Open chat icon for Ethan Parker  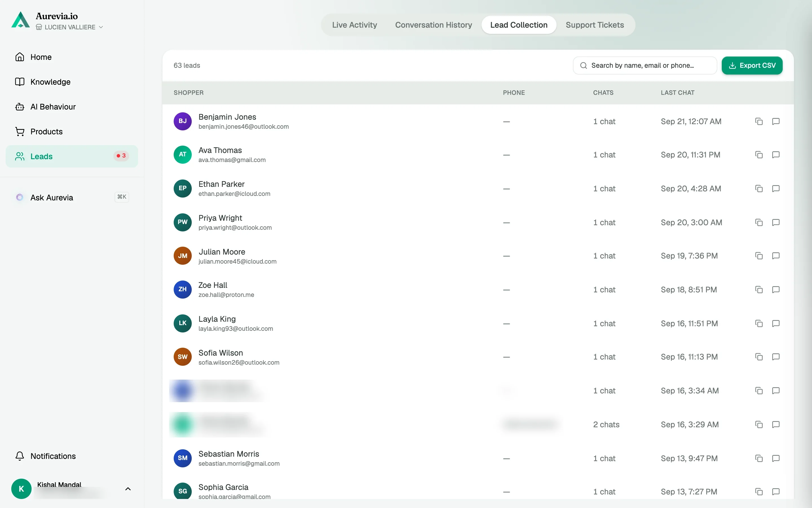point(775,189)
